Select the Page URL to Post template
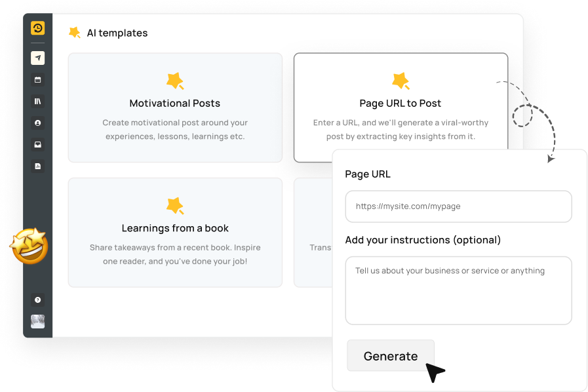This screenshot has height=392, width=588. [x=401, y=108]
